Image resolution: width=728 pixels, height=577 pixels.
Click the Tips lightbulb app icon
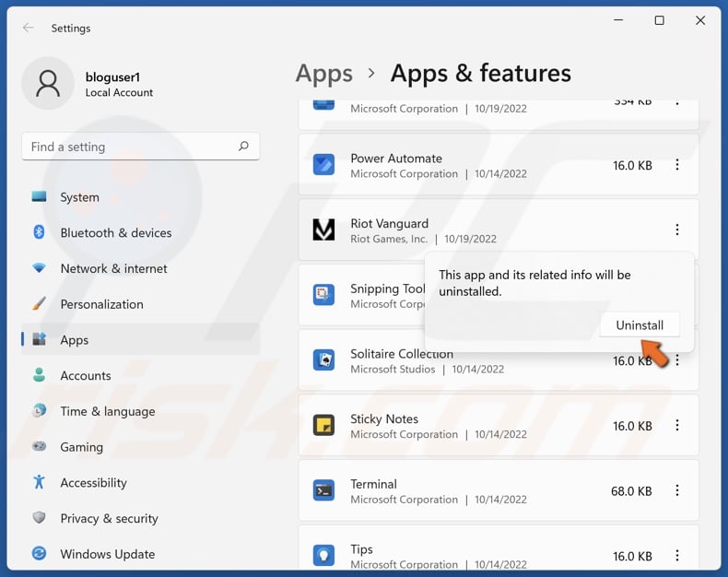pos(323,555)
